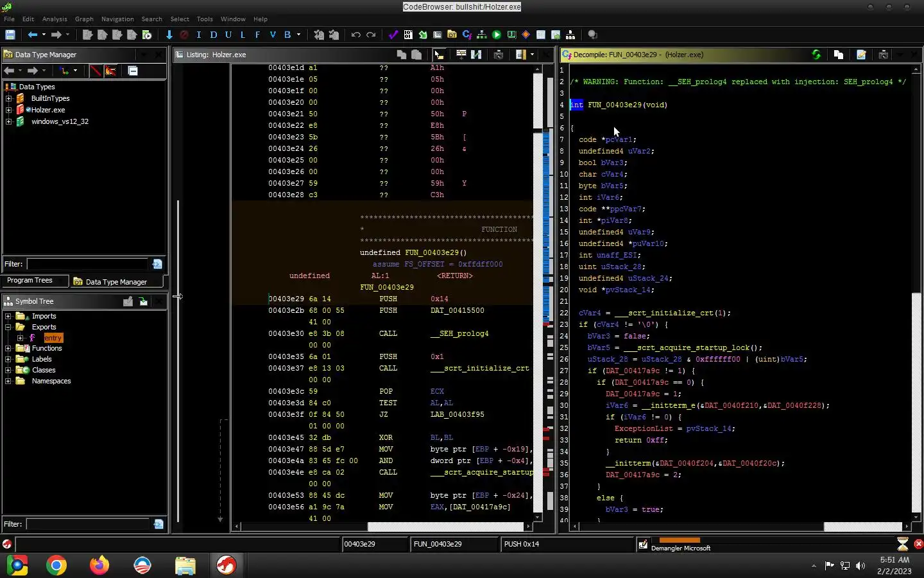Image resolution: width=924 pixels, height=578 pixels.
Task: Open Listing snapshot camera icon
Action: pos(499,55)
